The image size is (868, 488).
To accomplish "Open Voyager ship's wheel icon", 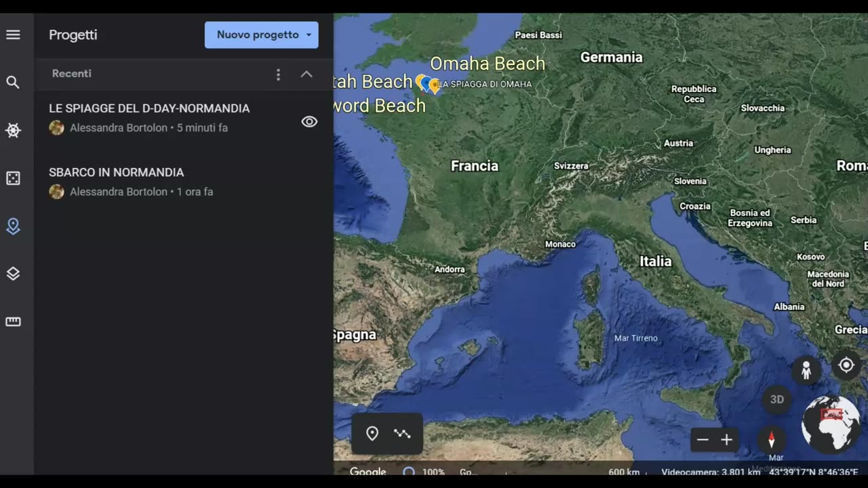I will (13, 130).
